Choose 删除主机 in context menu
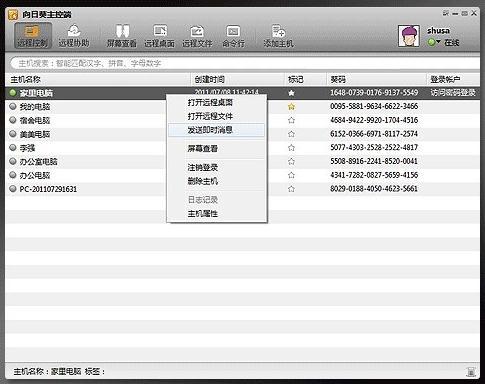This screenshot has width=485, height=384. 216,181
